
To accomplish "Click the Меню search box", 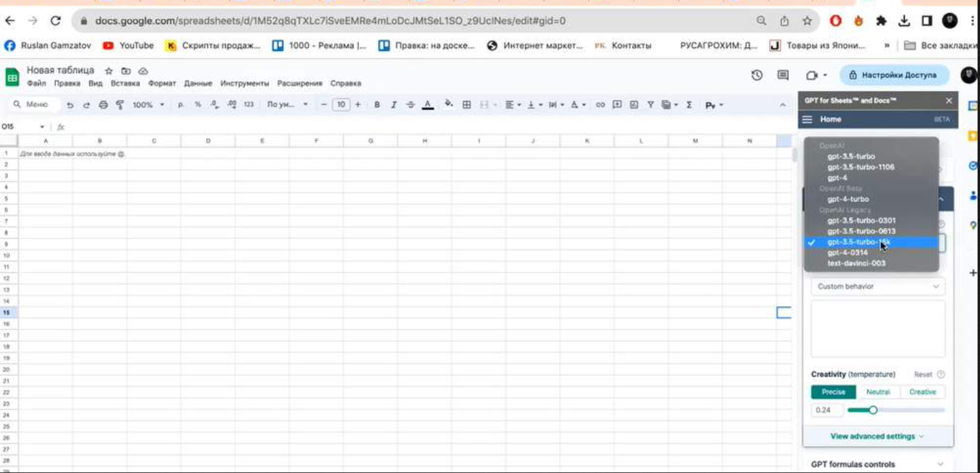I will (x=36, y=105).
